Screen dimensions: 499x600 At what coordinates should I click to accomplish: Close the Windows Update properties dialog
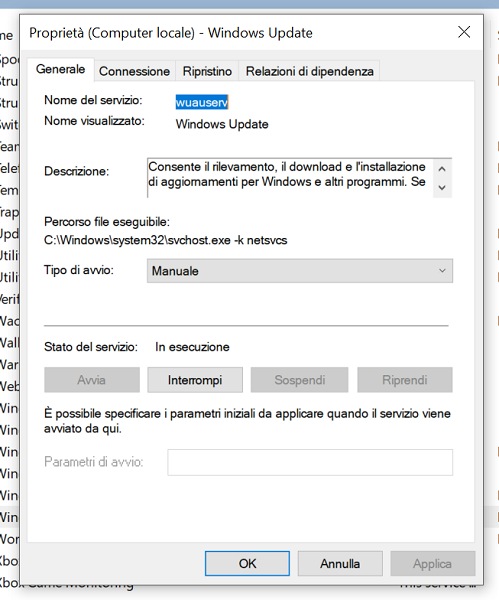pos(464,32)
